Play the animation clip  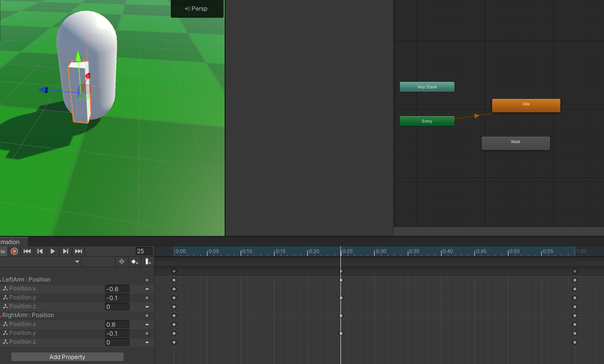tap(53, 251)
